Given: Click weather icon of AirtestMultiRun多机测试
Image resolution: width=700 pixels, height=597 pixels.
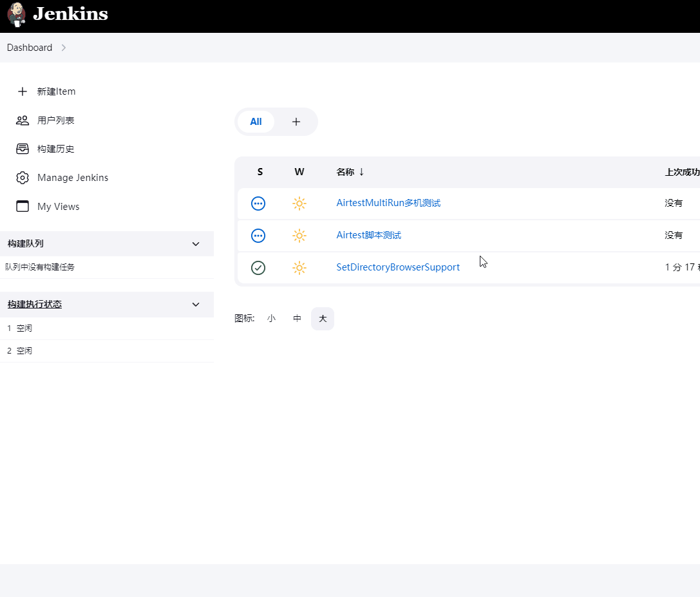Looking at the screenshot, I should (299, 204).
